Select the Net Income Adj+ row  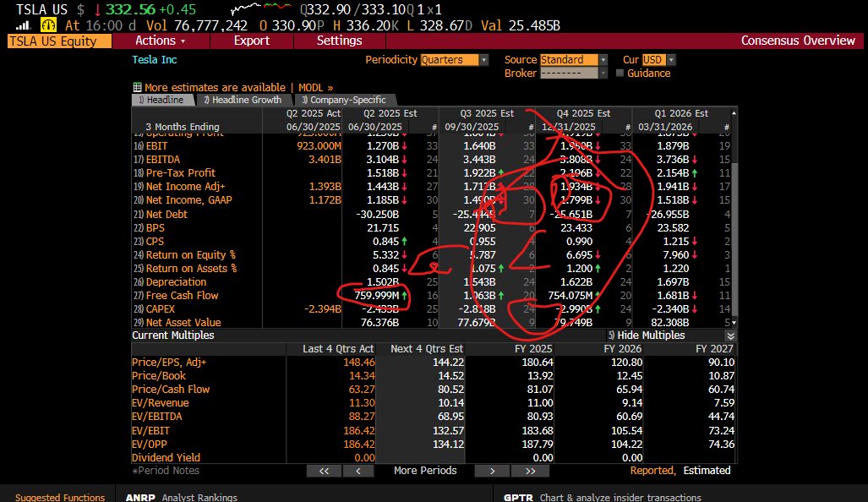[185, 187]
